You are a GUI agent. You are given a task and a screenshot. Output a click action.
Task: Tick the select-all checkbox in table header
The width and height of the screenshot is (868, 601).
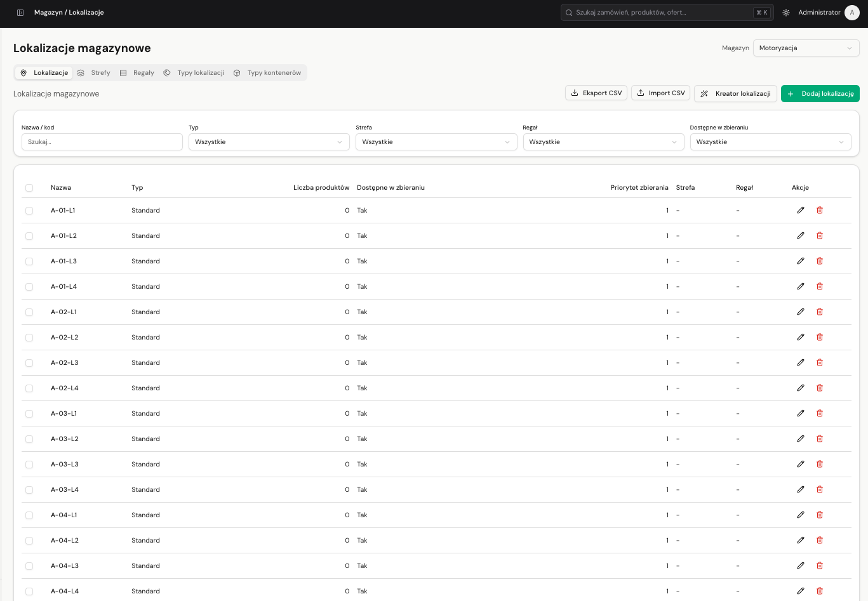(x=29, y=188)
